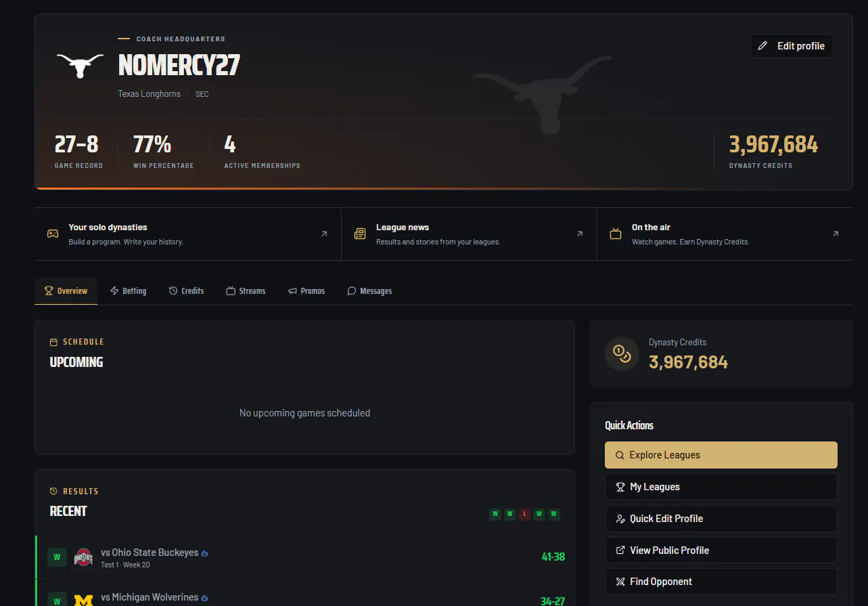
Task: Open the Messages tab
Action: pos(369,291)
